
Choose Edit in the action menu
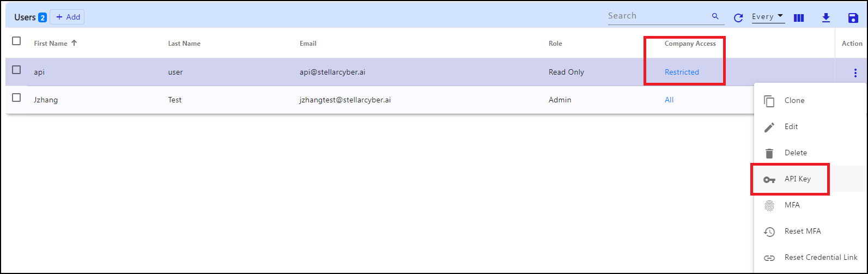pos(791,126)
